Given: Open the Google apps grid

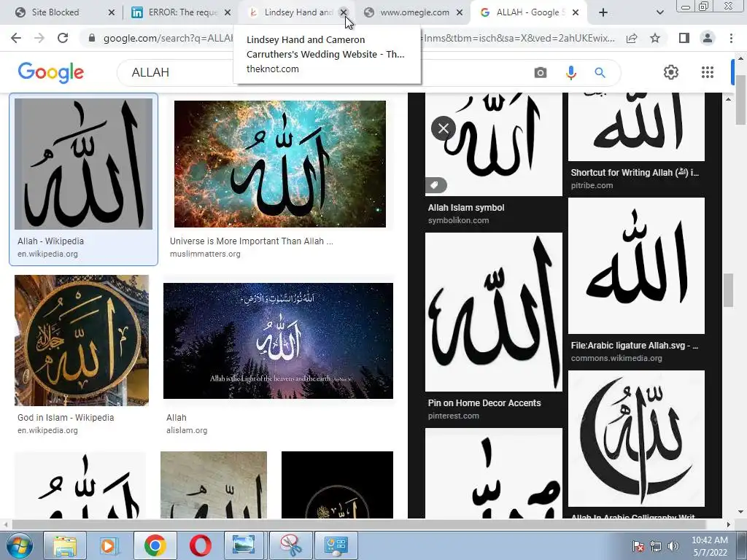Looking at the screenshot, I should [708, 72].
